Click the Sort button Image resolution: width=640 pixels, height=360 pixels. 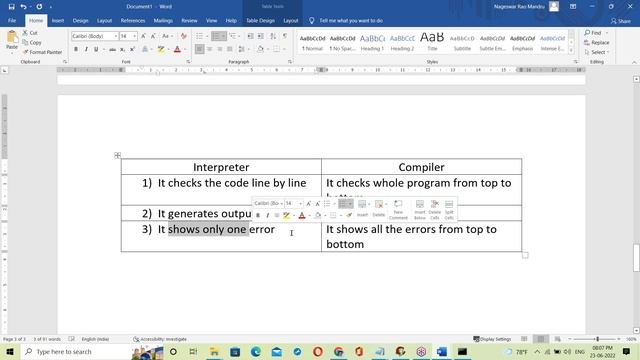[273, 36]
